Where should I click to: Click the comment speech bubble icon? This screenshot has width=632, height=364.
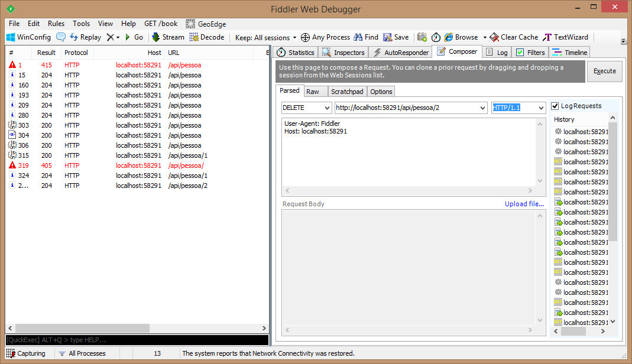click(x=61, y=37)
